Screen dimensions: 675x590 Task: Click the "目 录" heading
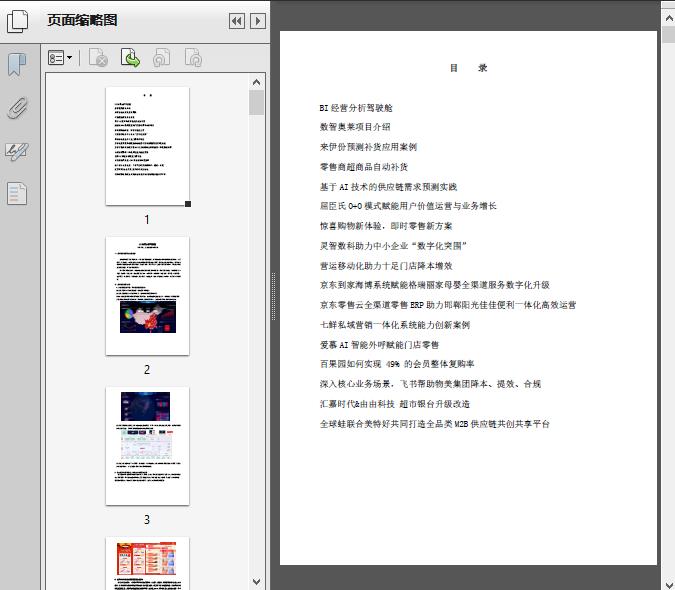[x=468, y=68]
